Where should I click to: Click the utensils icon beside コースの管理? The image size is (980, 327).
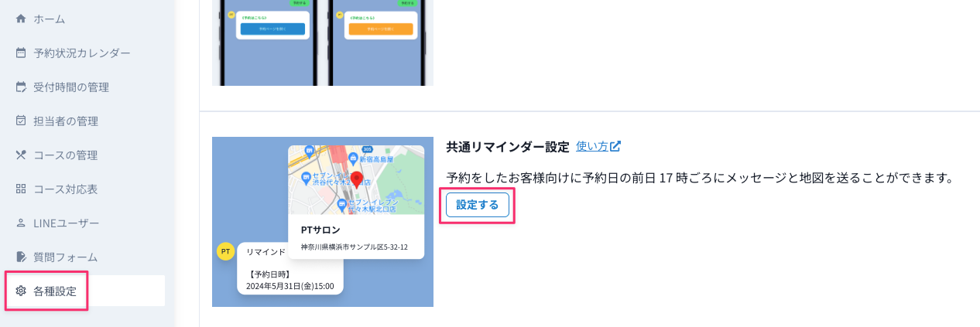21,155
